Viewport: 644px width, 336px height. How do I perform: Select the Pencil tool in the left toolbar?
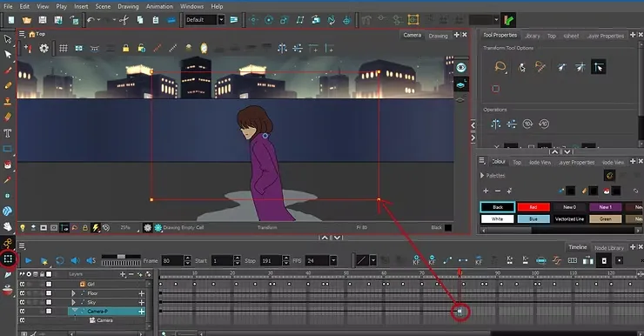[8, 85]
